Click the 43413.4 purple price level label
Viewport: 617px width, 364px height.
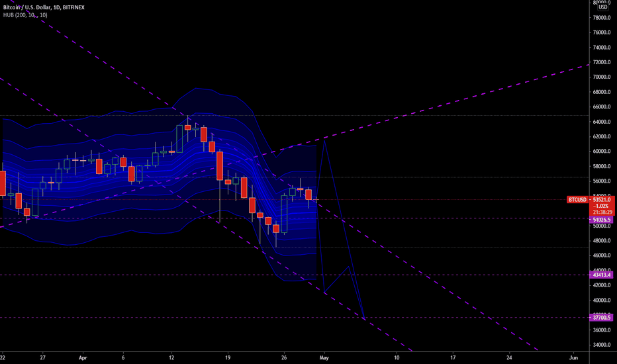tap(601, 275)
